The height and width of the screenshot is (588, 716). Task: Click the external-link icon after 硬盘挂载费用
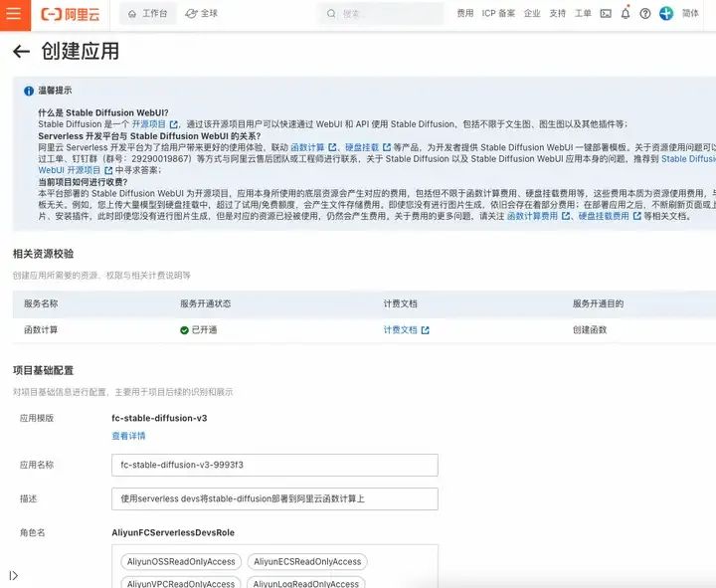(637, 216)
